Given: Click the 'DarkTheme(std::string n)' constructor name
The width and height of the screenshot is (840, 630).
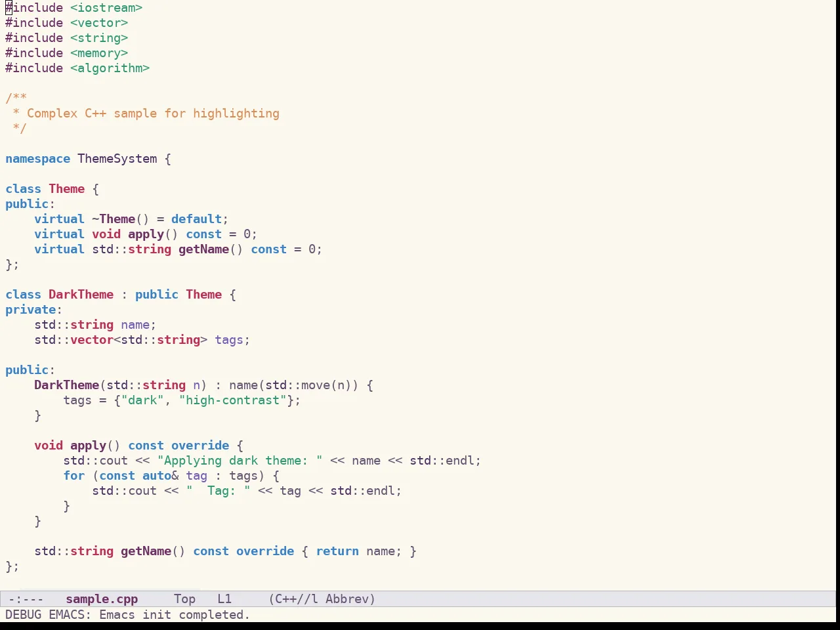Looking at the screenshot, I should point(67,385).
